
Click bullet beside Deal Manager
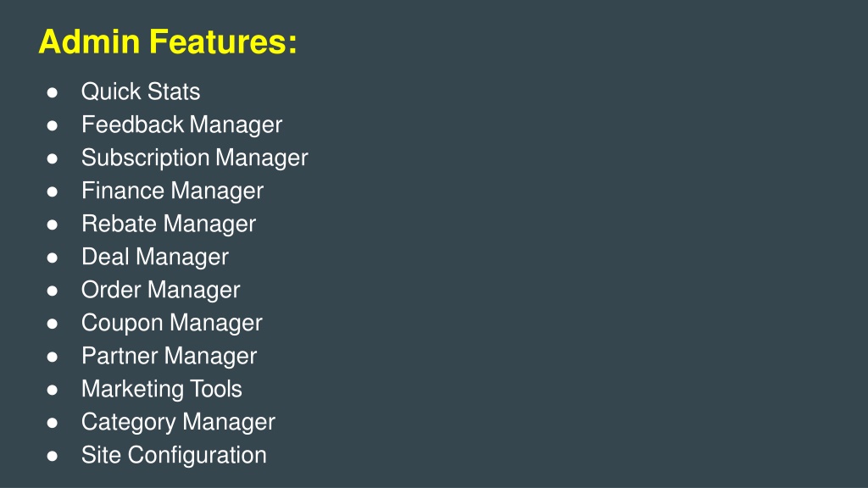tap(52, 258)
